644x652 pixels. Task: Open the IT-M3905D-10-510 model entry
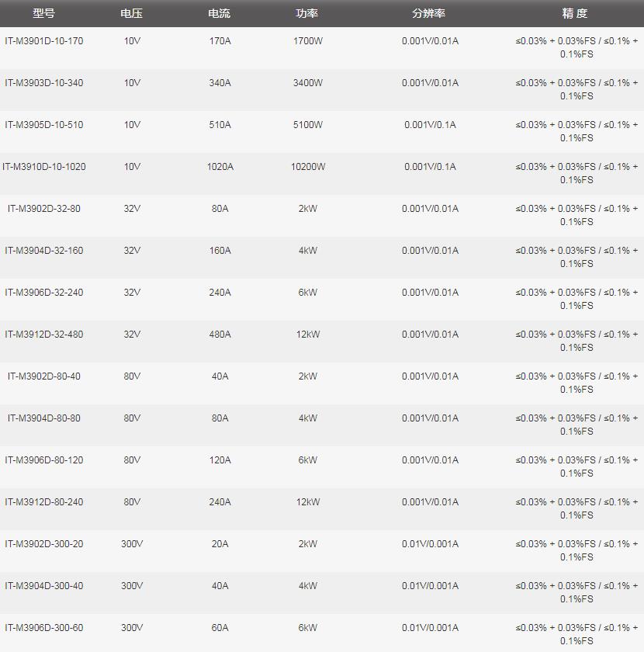(43, 125)
